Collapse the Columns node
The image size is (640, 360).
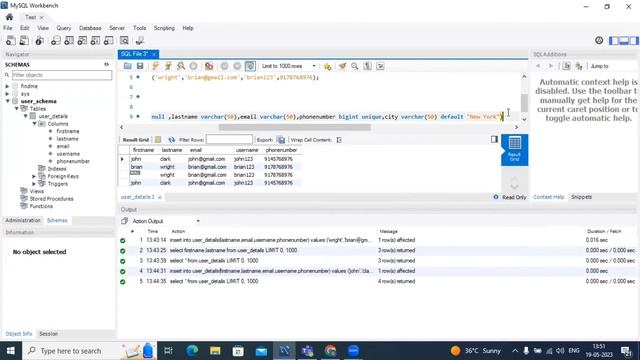click(35, 124)
